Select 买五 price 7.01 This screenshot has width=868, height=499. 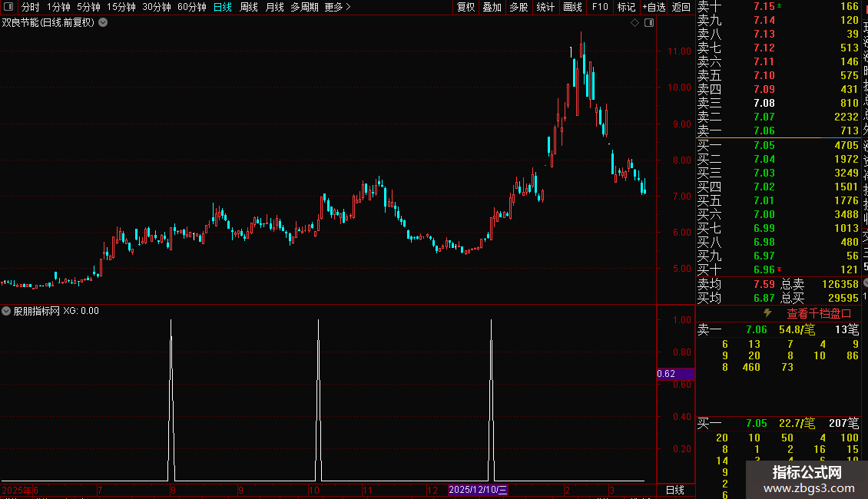tap(764, 200)
